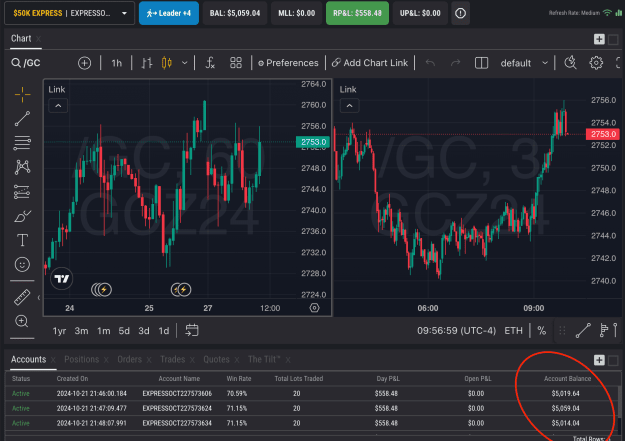Activate the zoom in tool
Screen dimensions: 625x441
point(22,321)
